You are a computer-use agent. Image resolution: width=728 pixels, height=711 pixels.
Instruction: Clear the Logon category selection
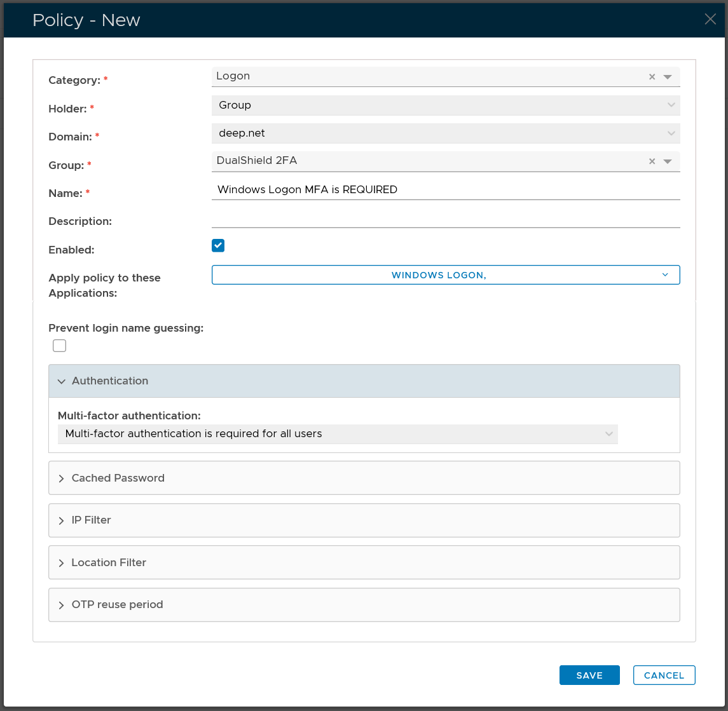point(652,77)
